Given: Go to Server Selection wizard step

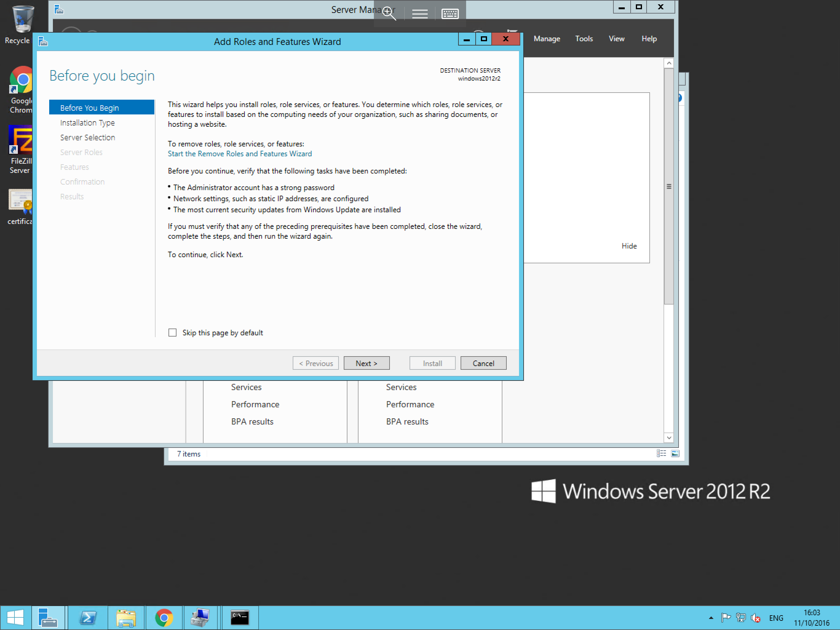Looking at the screenshot, I should (87, 137).
